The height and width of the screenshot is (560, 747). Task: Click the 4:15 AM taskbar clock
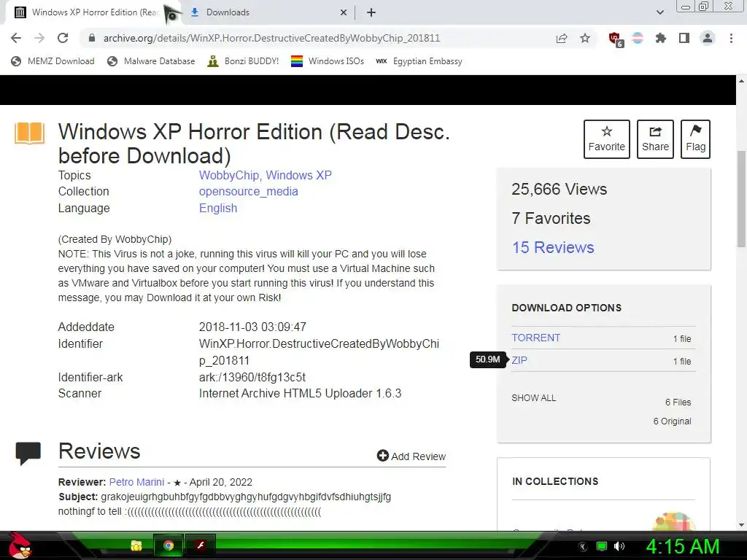tap(683, 546)
